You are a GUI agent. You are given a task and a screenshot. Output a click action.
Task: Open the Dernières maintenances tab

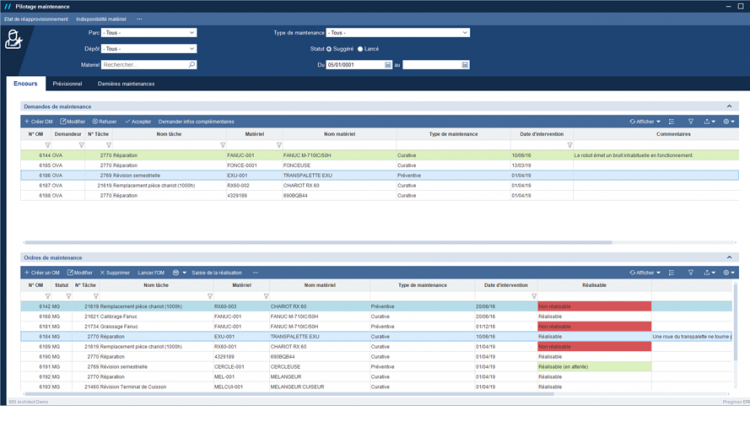pyautogui.click(x=126, y=84)
